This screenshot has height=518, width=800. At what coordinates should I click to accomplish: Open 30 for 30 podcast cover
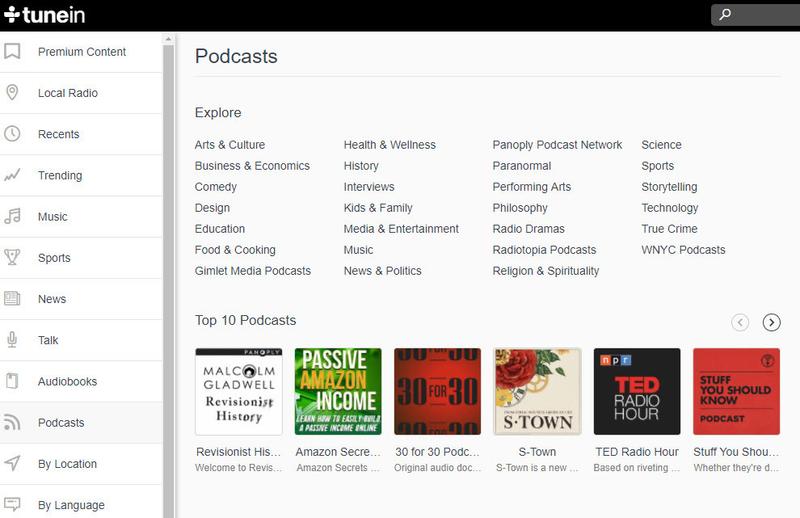[x=437, y=391]
